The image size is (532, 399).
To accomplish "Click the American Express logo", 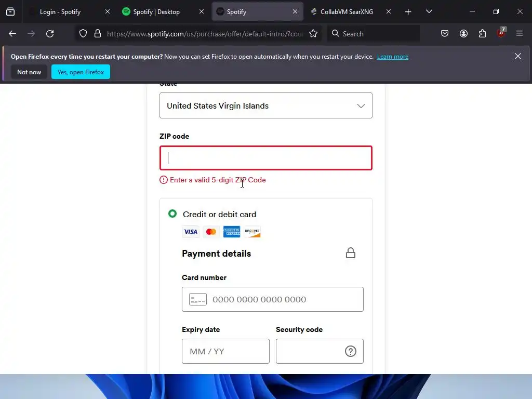I will [232, 232].
